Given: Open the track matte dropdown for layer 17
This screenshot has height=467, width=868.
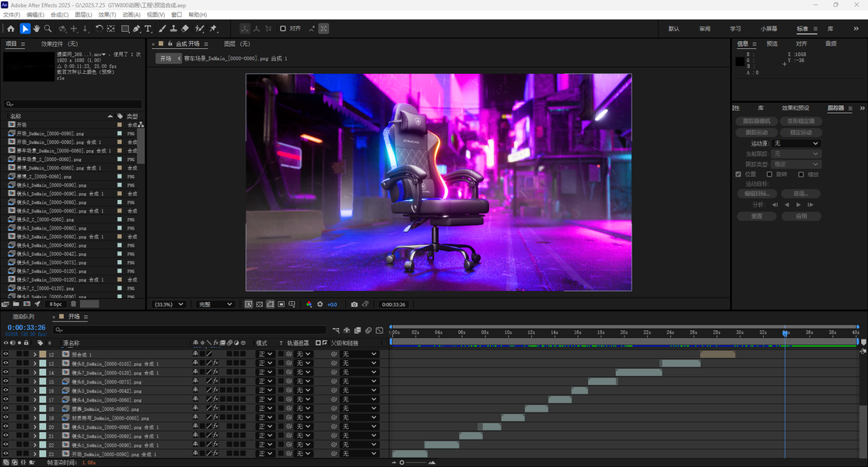Looking at the screenshot, I should click(x=303, y=399).
